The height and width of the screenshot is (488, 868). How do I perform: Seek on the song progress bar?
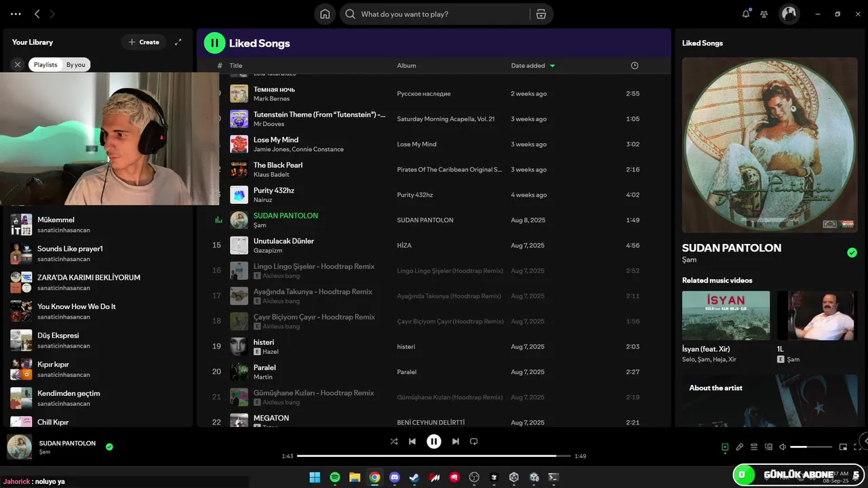[x=434, y=456]
